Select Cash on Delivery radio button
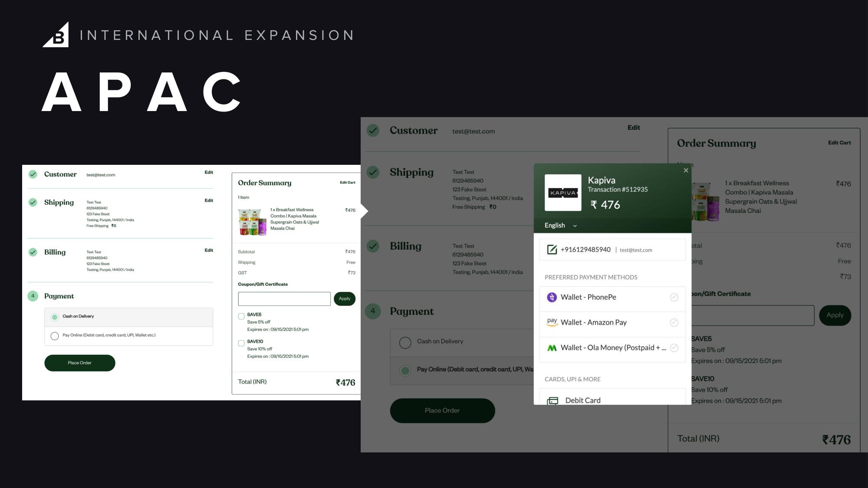 [406, 341]
